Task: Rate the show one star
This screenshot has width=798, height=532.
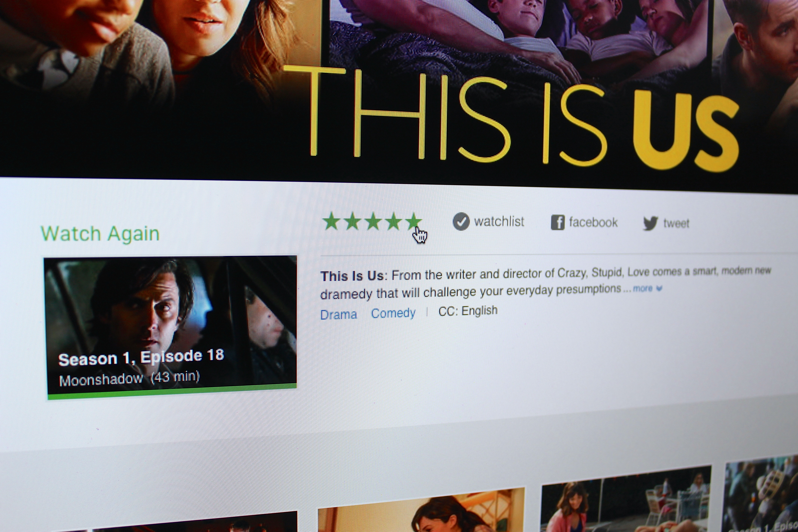Action: [332, 221]
